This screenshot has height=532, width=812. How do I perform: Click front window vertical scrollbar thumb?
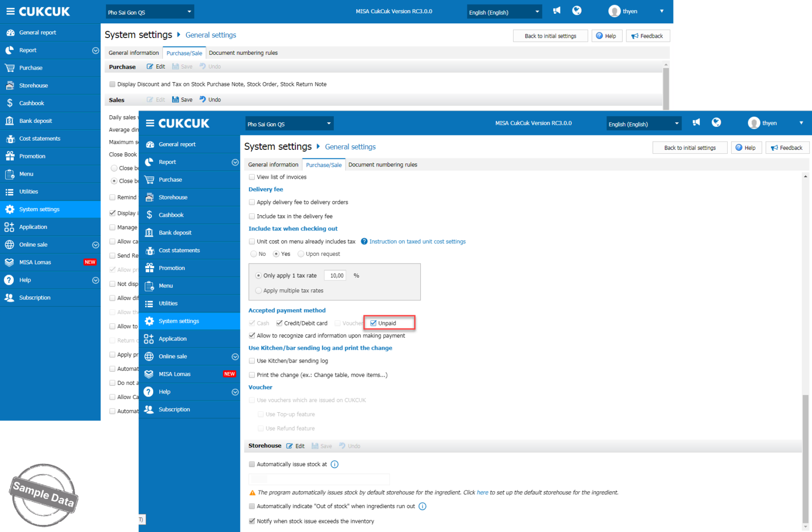(805, 458)
